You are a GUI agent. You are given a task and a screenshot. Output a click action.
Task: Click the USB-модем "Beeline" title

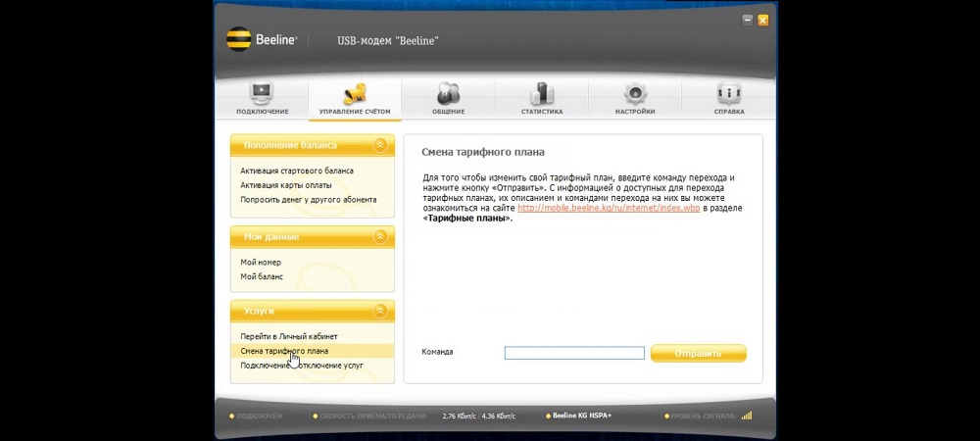[x=387, y=40]
